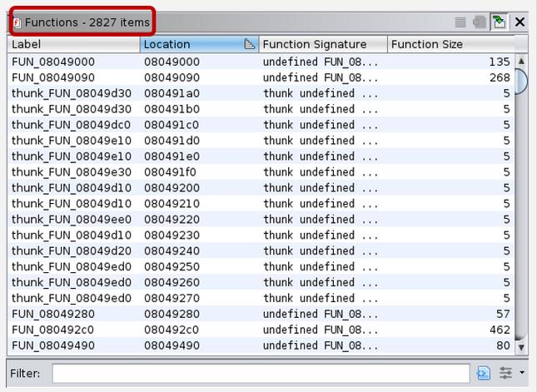Open the filter options sliders icon
The width and height of the screenshot is (537, 392).
[x=505, y=374]
